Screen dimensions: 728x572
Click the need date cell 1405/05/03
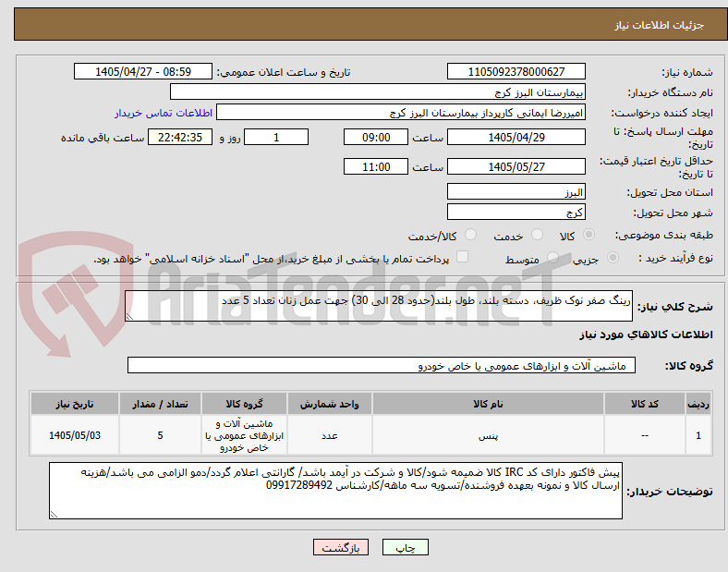click(x=75, y=435)
